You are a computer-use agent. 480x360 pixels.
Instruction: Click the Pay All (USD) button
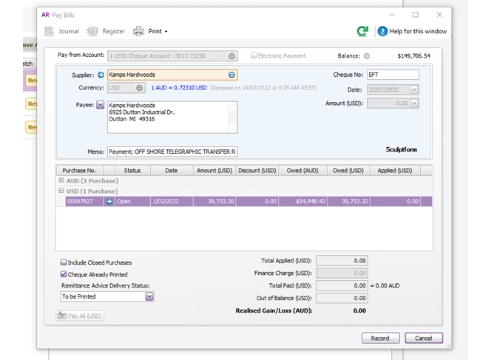pyautogui.click(x=80, y=316)
